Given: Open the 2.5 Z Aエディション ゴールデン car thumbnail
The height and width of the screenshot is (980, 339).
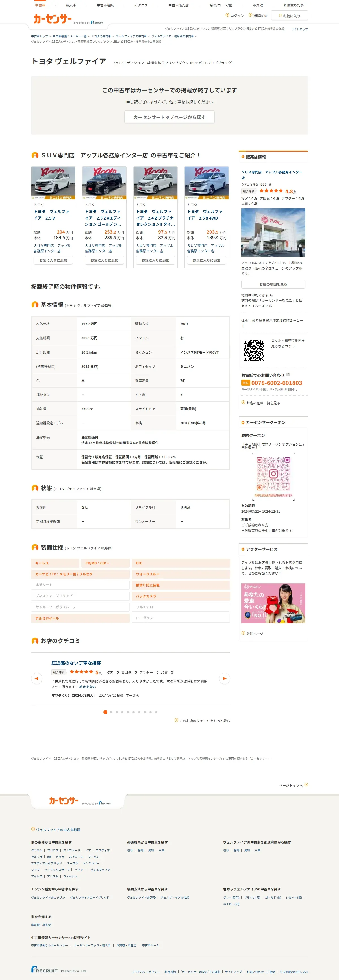Looking at the screenshot, I should pyautogui.click(x=104, y=183).
